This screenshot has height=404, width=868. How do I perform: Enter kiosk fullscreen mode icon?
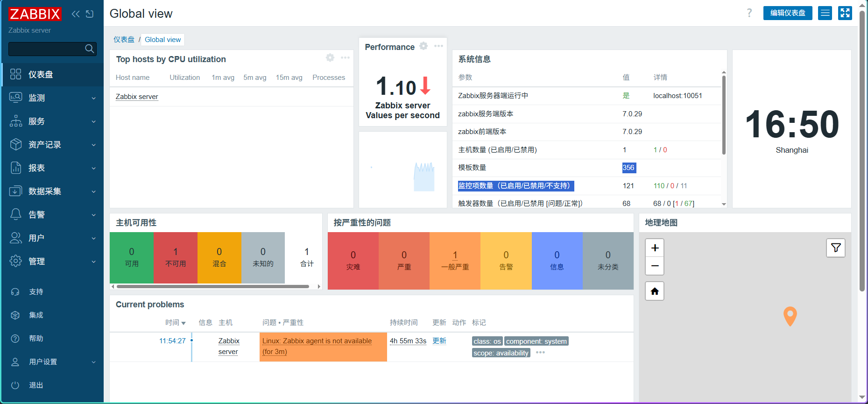(845, 13)
